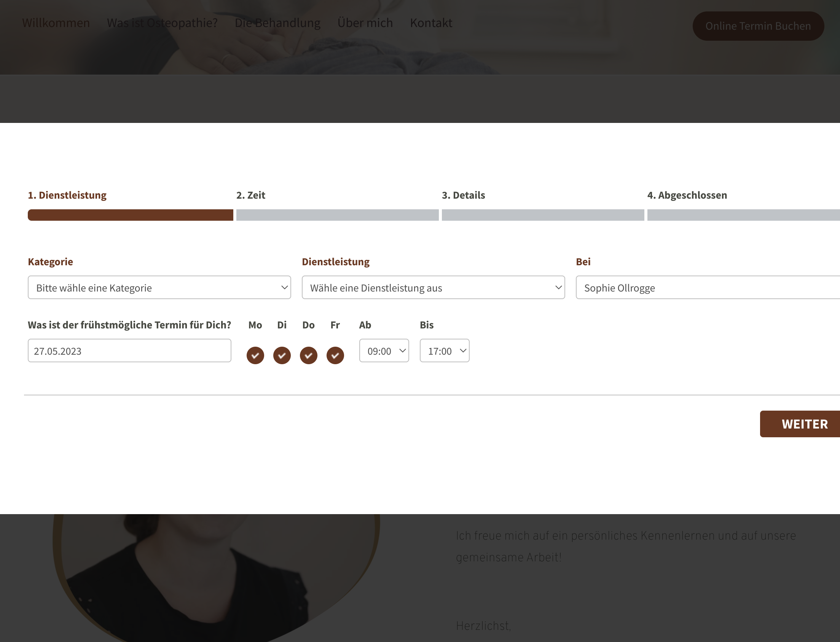Screen dimensions: 840x642
Task: Click the frühstmögliche Termin question label
Action: coord(129,325)
